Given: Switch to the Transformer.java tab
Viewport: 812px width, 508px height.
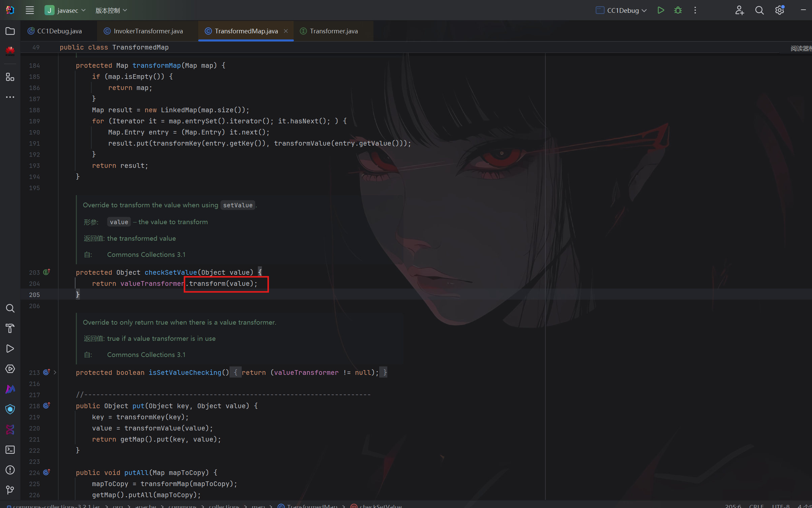Looking at the screenshot, I should point(333,31).
